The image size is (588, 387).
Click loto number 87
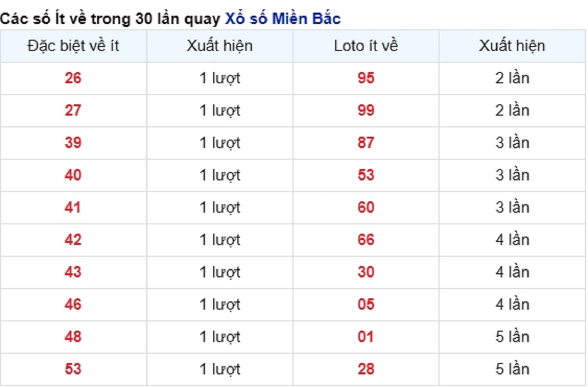(x=366, y=143)
